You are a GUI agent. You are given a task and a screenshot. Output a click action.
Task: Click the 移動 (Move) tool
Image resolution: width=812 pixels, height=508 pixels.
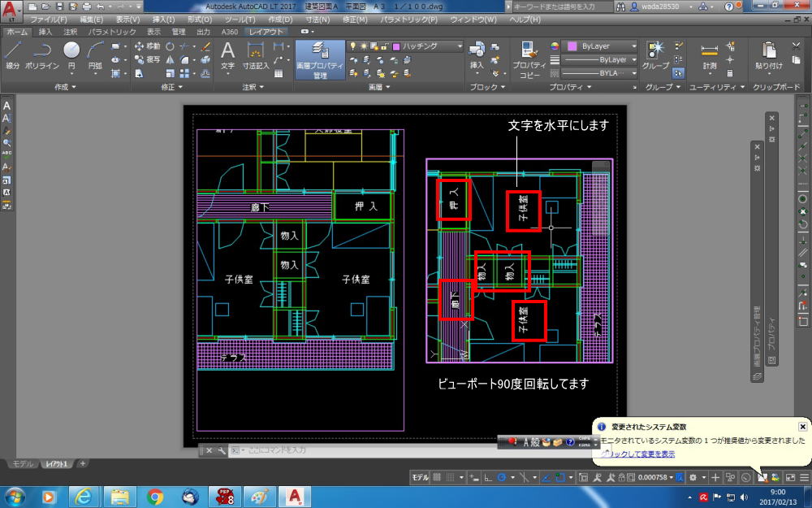(x=148, y=46)
